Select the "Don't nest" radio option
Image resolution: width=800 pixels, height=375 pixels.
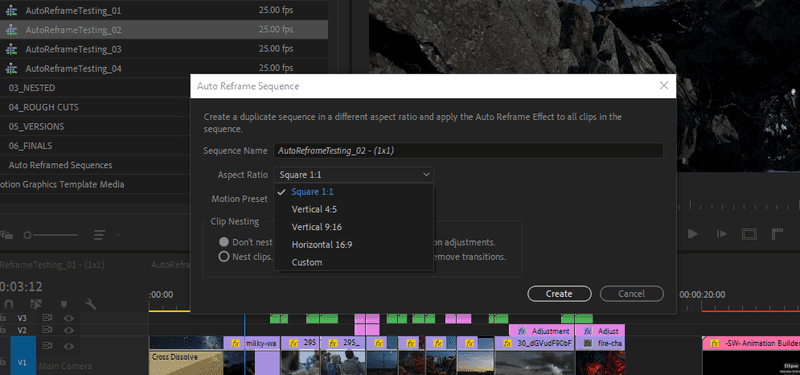coord(223,242)
